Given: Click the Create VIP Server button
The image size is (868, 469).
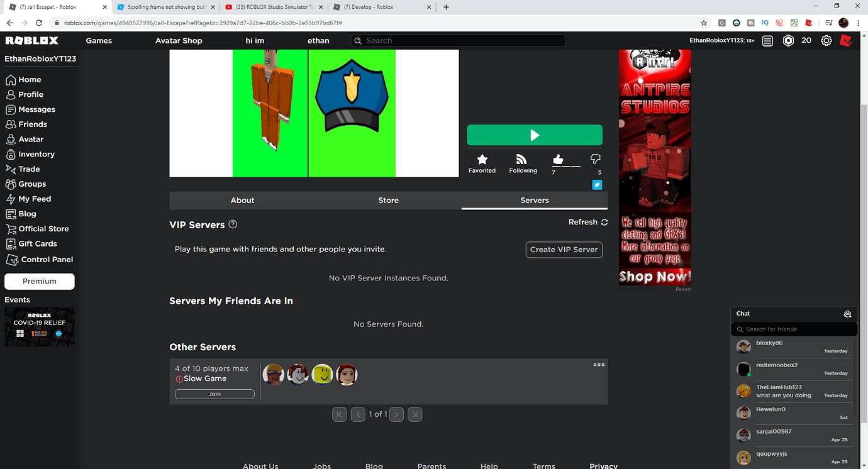Looking at the screenshot, I should [x=564, y=250].
